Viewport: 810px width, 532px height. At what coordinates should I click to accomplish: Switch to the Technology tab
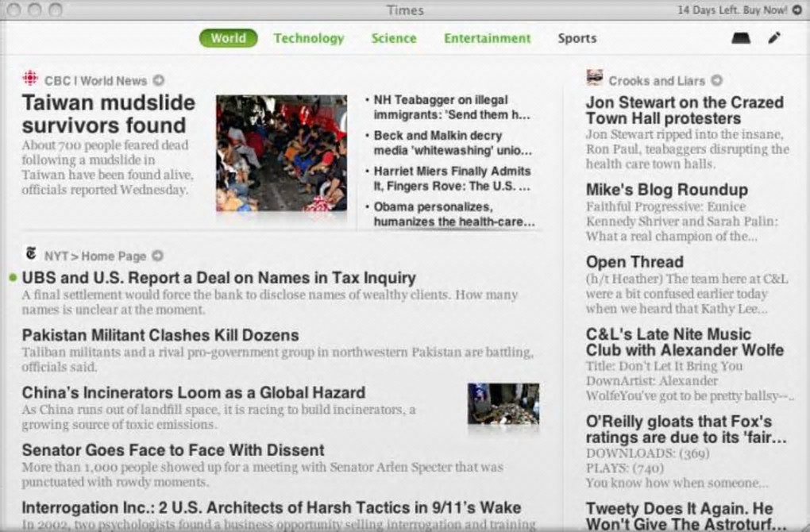point(309,38)
